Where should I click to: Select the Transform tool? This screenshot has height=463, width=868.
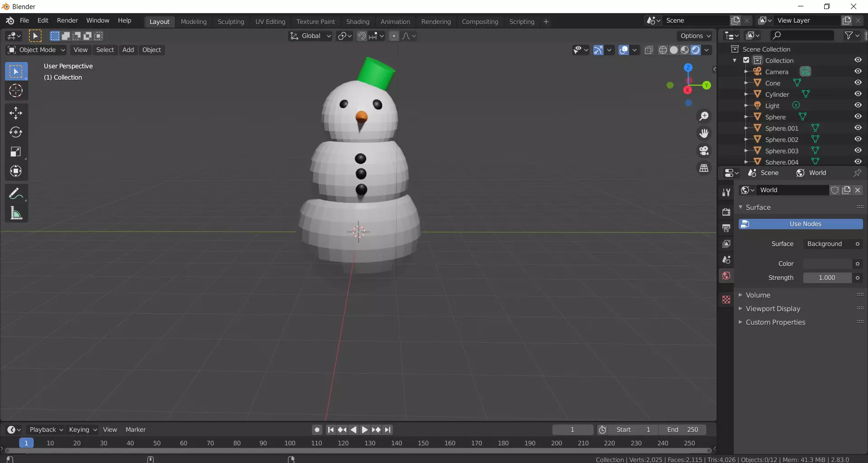16,171
